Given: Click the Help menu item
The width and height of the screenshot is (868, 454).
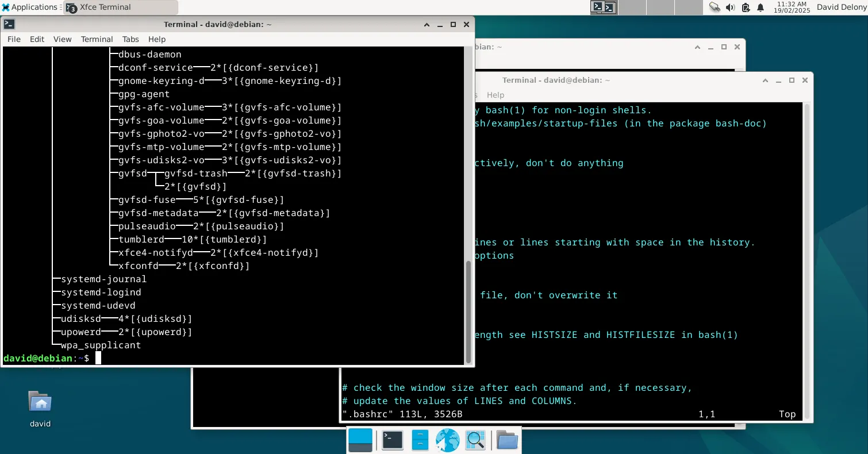Looking at the screenshot, I should pyautogui.click(x=156, y=39).
